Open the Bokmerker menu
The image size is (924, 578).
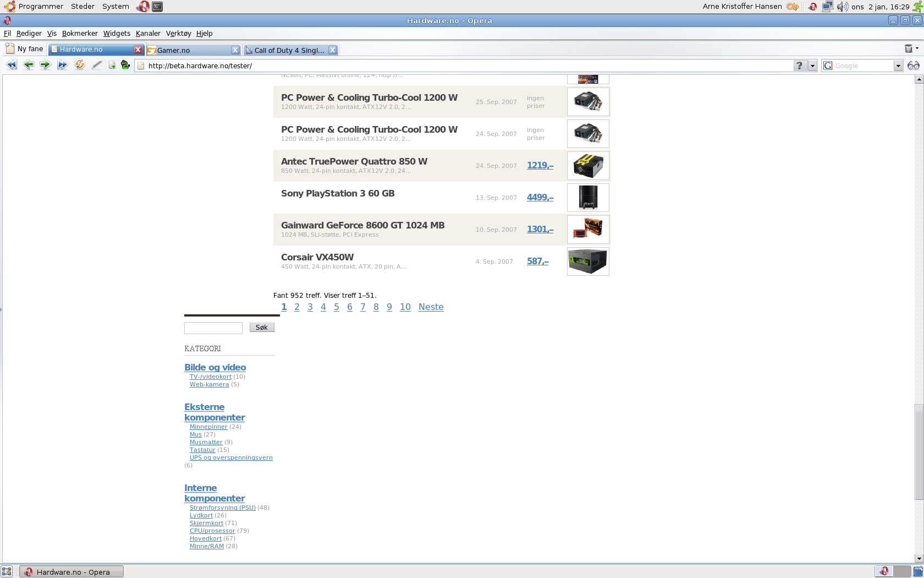(x=80, y=33)
